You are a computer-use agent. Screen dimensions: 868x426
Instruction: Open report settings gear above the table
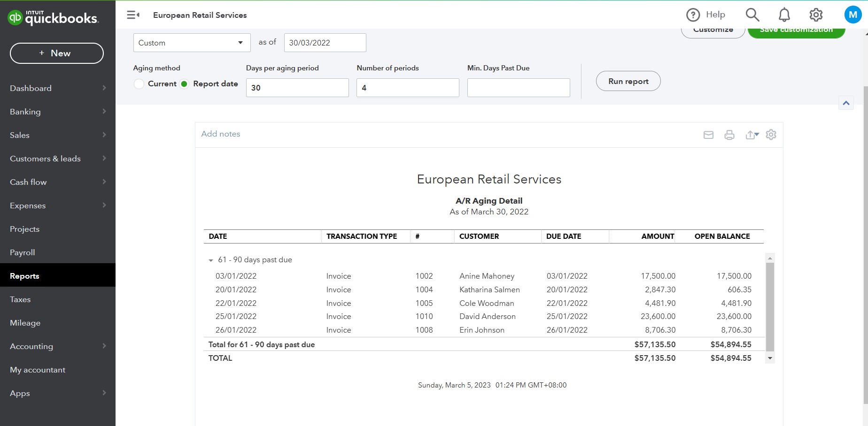pyautogui.click(x=771, y=135)
